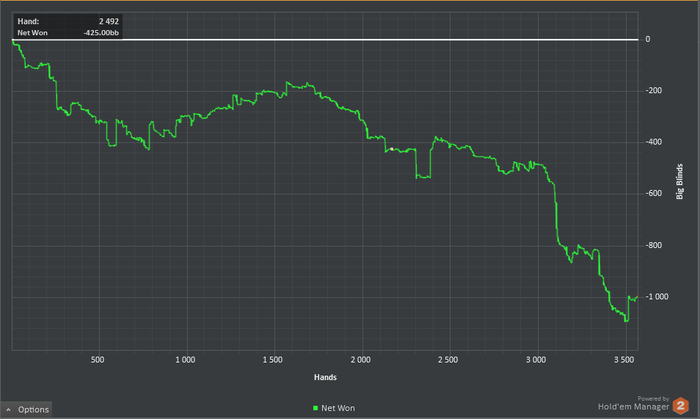Click the Hand and Net Won tooltip box
This screenshot has width=700, height=419.
pyautogui.click(x=68, y=27)
